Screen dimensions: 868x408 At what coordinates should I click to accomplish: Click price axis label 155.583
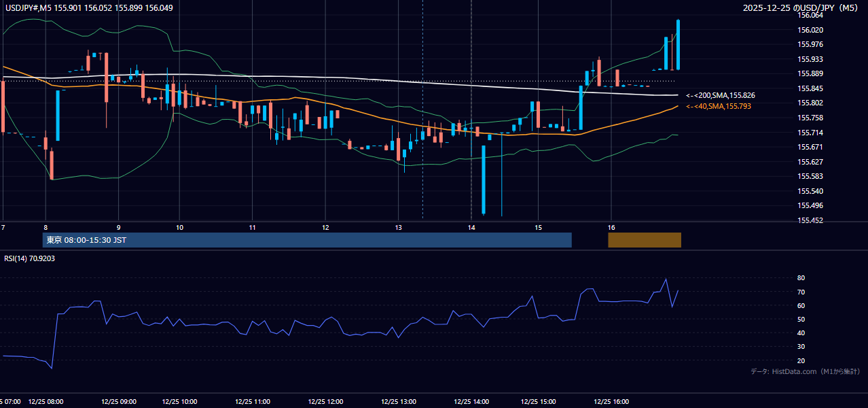[810, 177]
